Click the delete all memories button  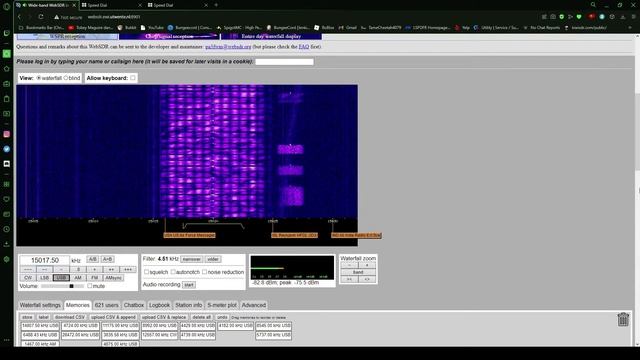click(202, 317)
